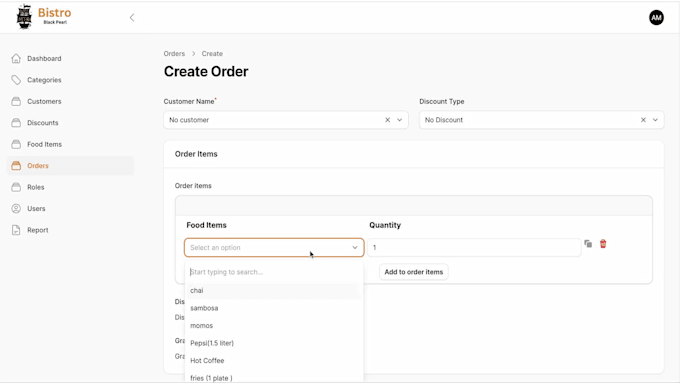Click the Discounts sidebar icon
Viewport: 680px width, 383px height.
pyautogui.click(x=16, y=123)
